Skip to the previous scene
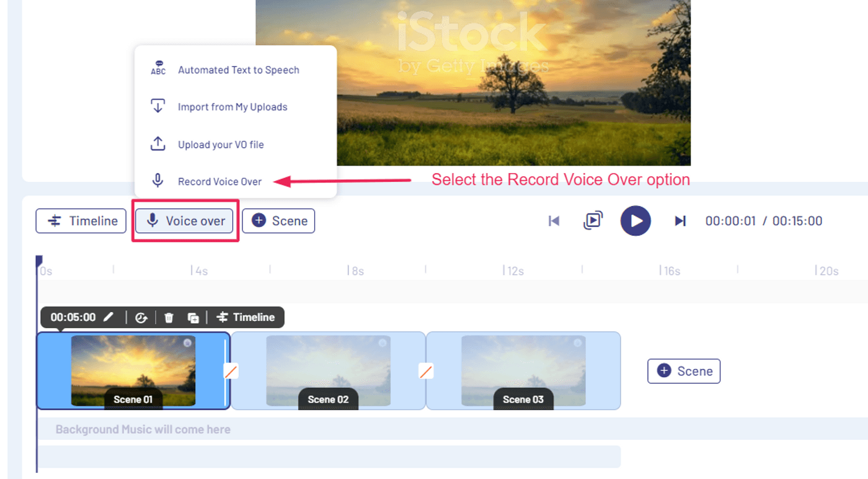 [x=554, y=221]
